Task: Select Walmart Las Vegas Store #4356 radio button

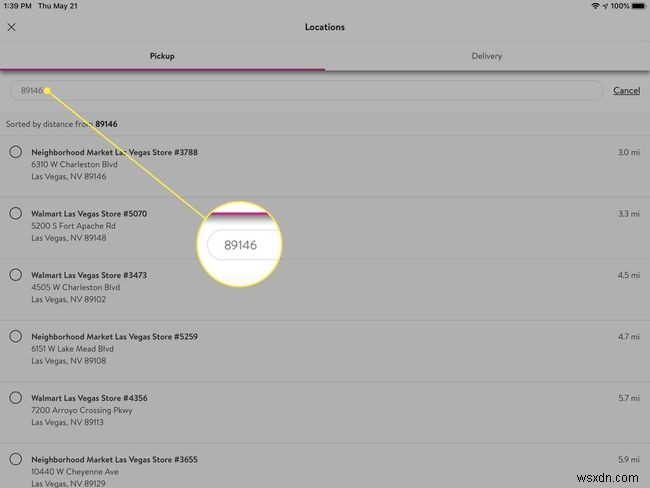Action: click(16, 397)
